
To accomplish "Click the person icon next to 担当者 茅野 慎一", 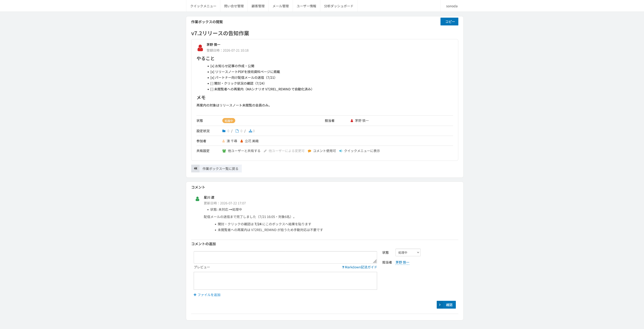I will [x=352, y=121].
